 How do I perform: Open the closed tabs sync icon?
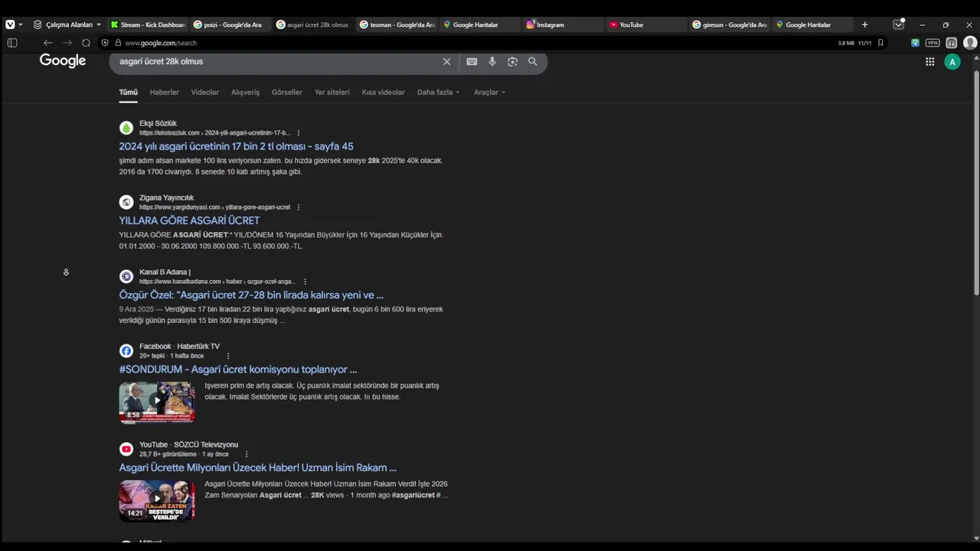[x=899, y=24]
